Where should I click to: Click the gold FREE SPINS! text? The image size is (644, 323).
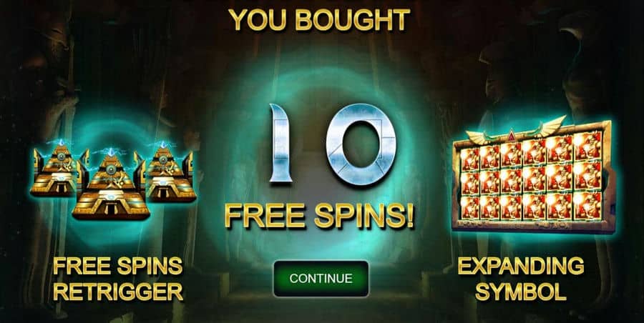tap(319, 216)
